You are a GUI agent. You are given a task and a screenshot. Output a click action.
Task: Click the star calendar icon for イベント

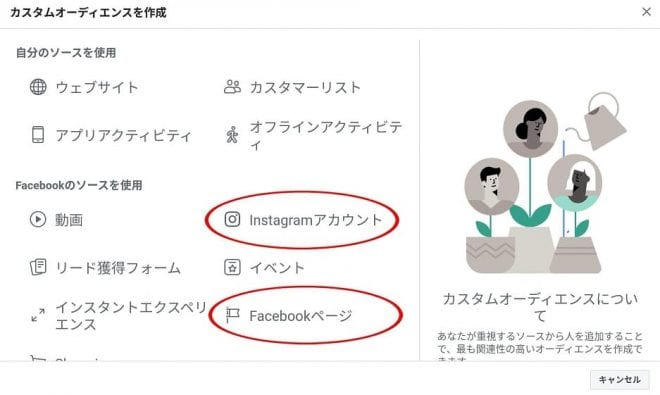(x=232, y=267)
